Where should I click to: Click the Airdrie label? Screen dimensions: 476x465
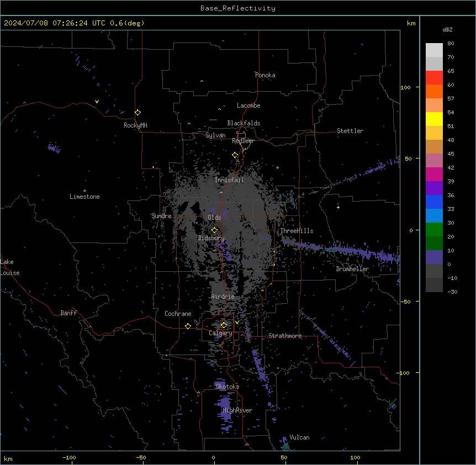[223, 297]
